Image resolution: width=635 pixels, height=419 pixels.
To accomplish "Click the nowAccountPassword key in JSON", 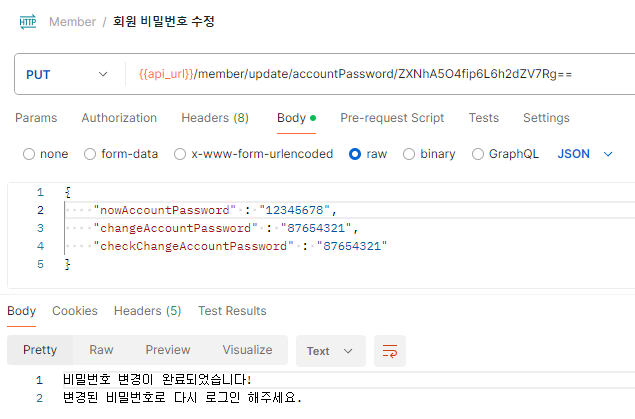I will click(164, 210).
